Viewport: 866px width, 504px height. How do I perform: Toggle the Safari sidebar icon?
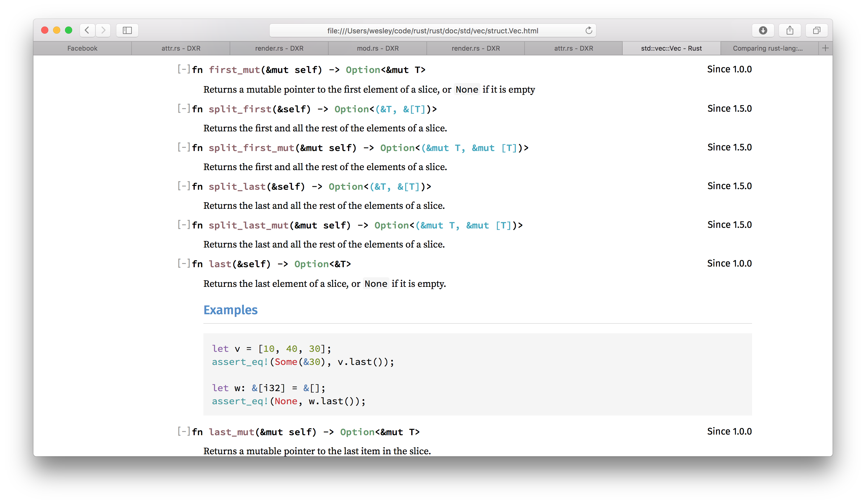click(127, 30)
